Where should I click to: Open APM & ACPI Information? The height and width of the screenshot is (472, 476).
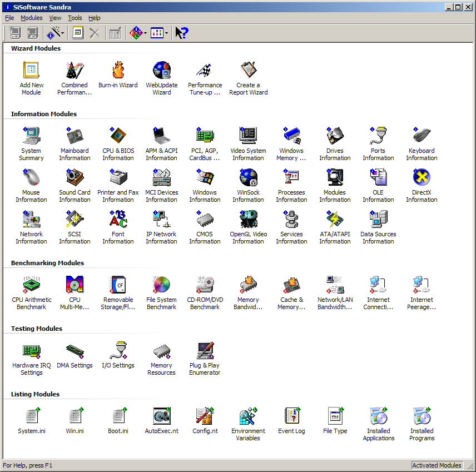click(x=161, y=143)
